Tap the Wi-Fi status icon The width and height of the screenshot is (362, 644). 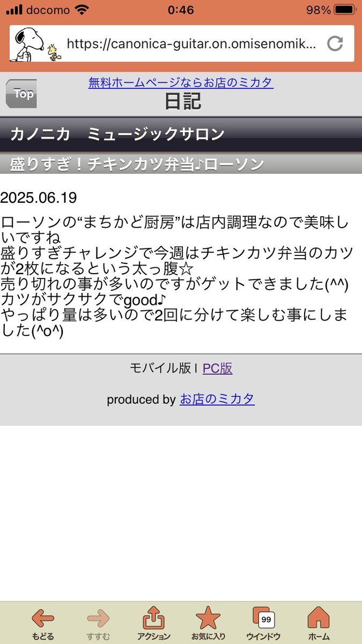[82, 10]
